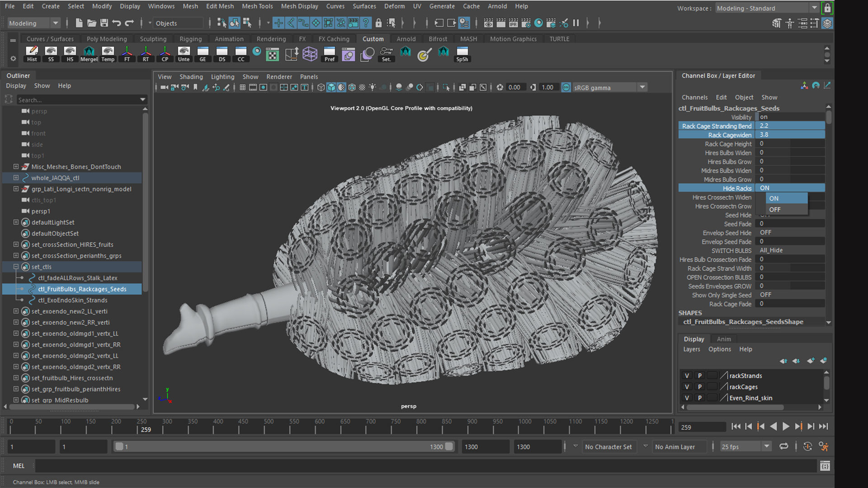Toggle the auto keyframe icon

point(807,446)
